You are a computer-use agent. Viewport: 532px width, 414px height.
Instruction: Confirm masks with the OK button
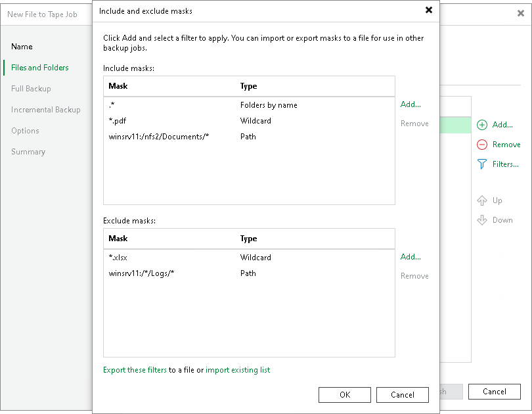pyautogui.click(x=345, y=395)
